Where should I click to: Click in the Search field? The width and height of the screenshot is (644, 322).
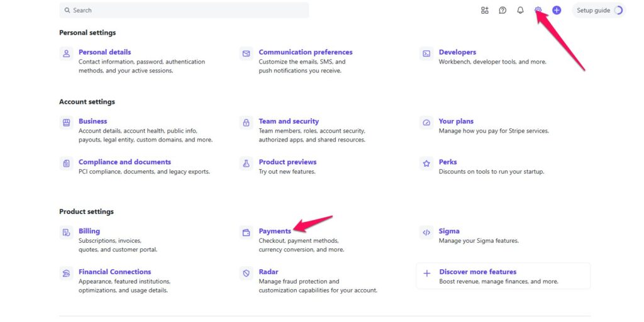tap(184, 10)
